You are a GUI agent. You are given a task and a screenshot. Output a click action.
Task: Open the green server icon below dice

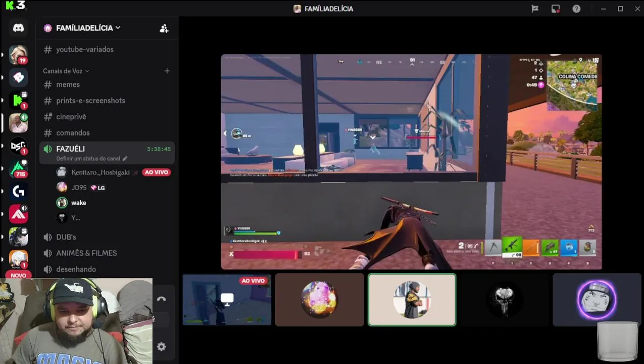(18, 100)
